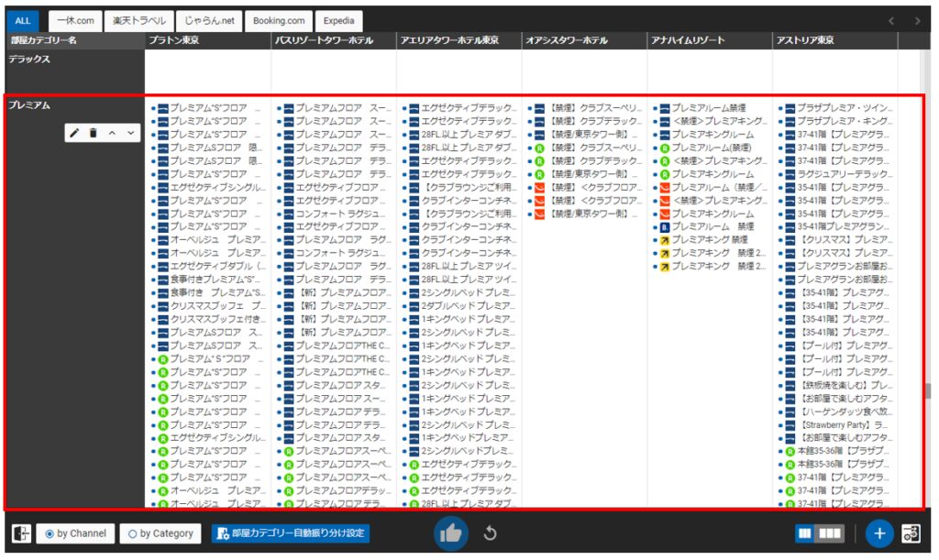This screenshot has height=560, width=939.
Task: Move プレミアム category up with chevron
Action: coord(112,134)
